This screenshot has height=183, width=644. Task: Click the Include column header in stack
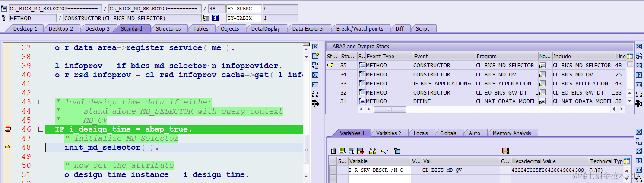click(584, 56)
